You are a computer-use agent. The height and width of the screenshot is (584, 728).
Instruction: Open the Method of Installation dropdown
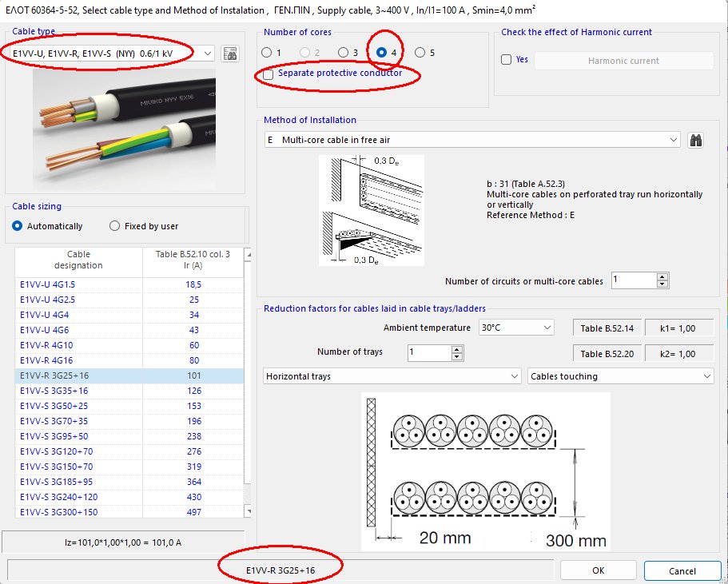(673, 139)
